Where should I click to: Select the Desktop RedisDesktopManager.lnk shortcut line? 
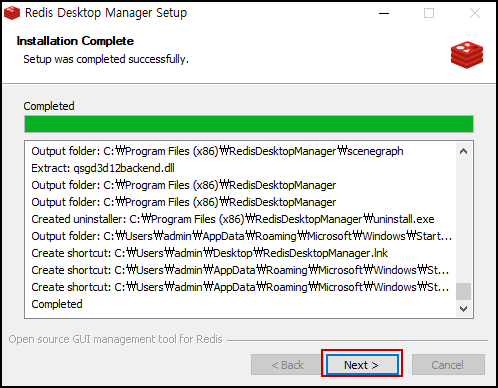click(x=209, y=253)
